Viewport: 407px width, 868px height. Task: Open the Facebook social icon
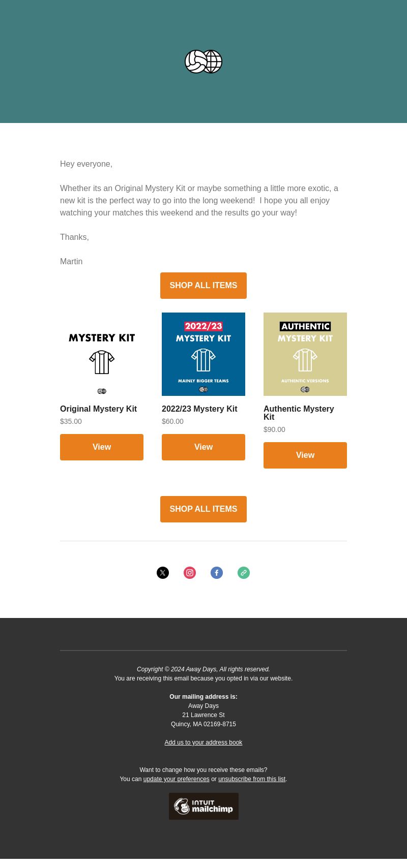217,573
